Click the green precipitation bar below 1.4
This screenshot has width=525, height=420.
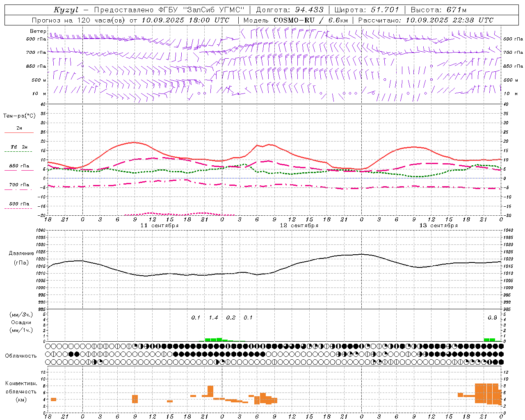[x=213, y=340]
